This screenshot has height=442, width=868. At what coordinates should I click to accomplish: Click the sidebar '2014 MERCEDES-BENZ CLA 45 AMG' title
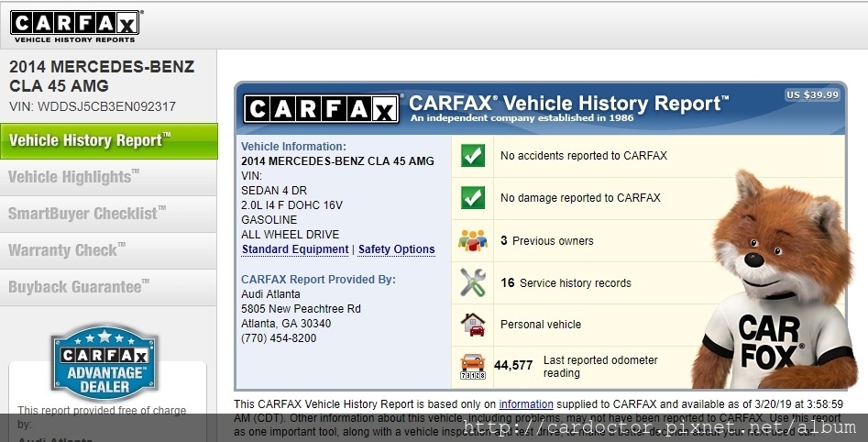[102, 76]
